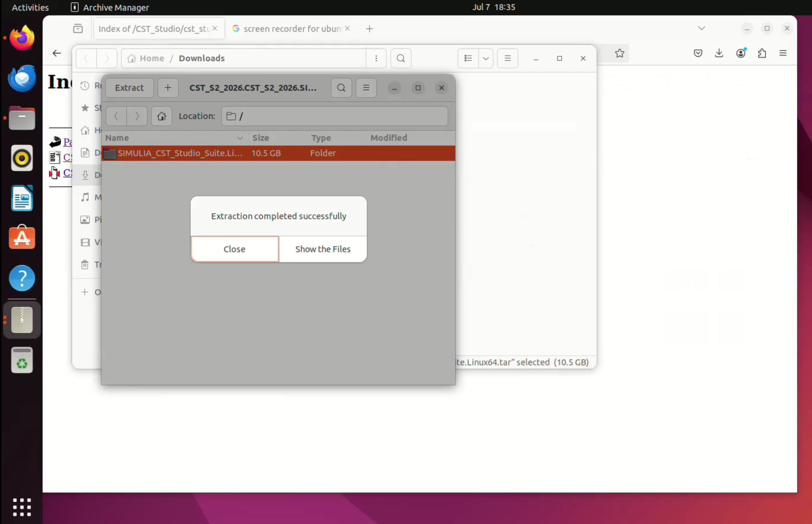The height and width of the screenshot is (524, 812).
Task: Click the Home breadcrumb in Files window
Action: coord(146,58)
